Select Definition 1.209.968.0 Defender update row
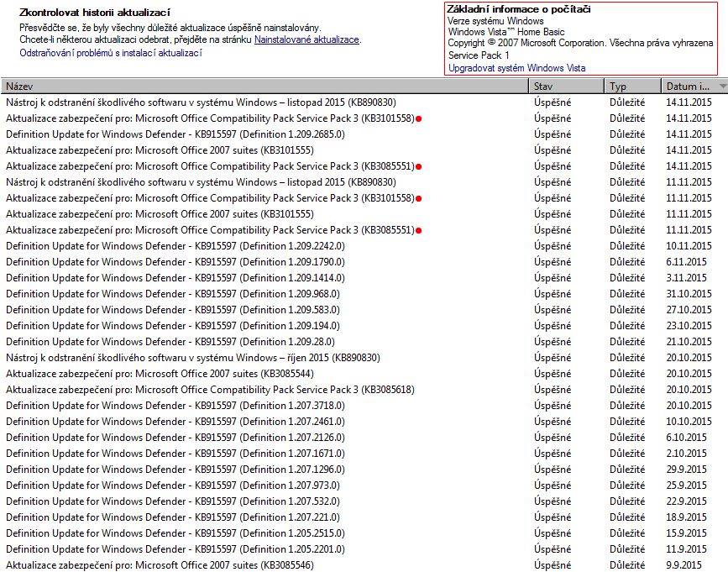The height and width of the screenshot is (572, 728). [364, 294]
